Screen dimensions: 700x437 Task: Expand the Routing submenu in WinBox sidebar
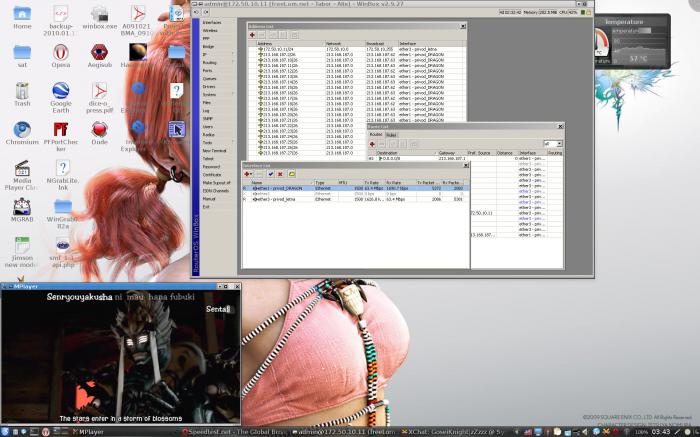[217, 62]
